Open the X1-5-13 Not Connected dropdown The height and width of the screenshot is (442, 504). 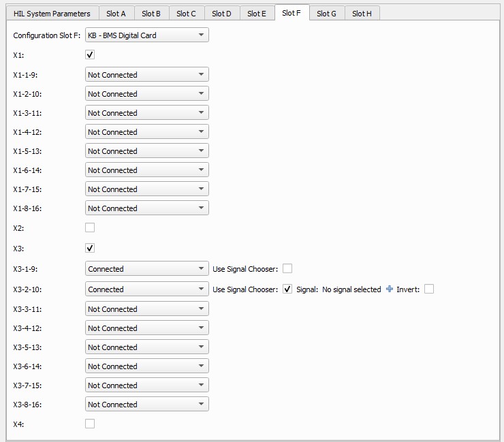(x=147, y=151)
